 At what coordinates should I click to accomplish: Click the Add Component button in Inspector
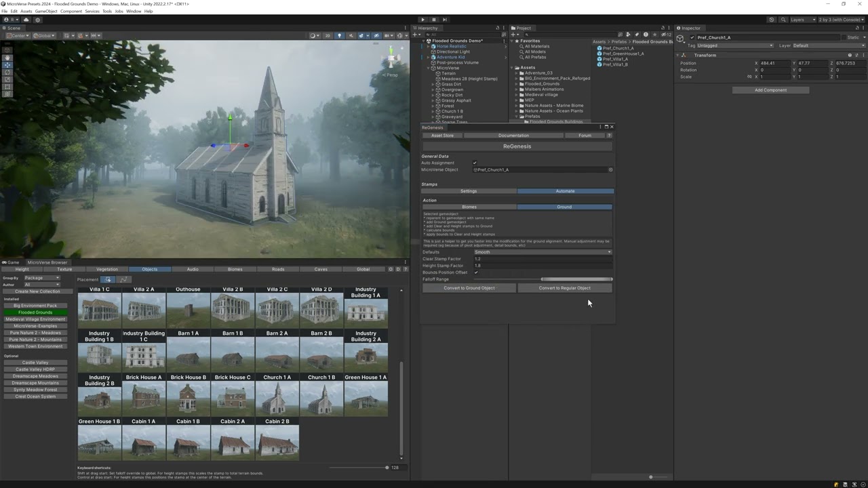coord(771,90)
